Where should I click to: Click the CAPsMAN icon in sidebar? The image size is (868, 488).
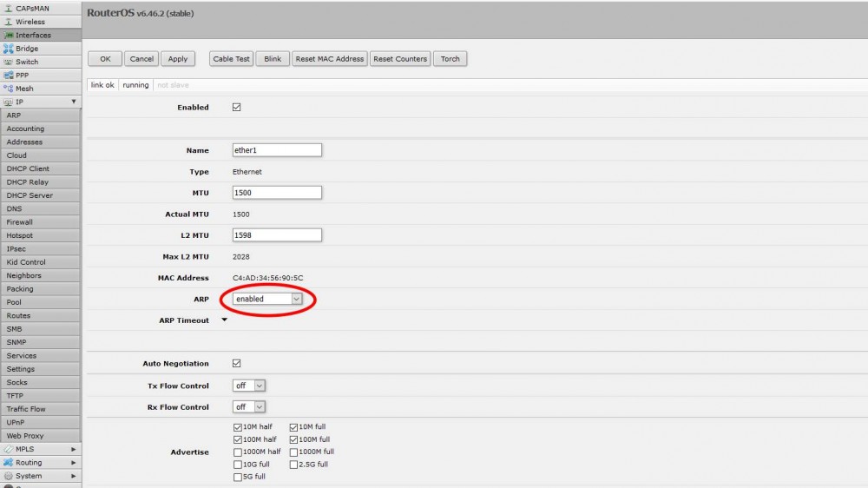click(9, 8)
